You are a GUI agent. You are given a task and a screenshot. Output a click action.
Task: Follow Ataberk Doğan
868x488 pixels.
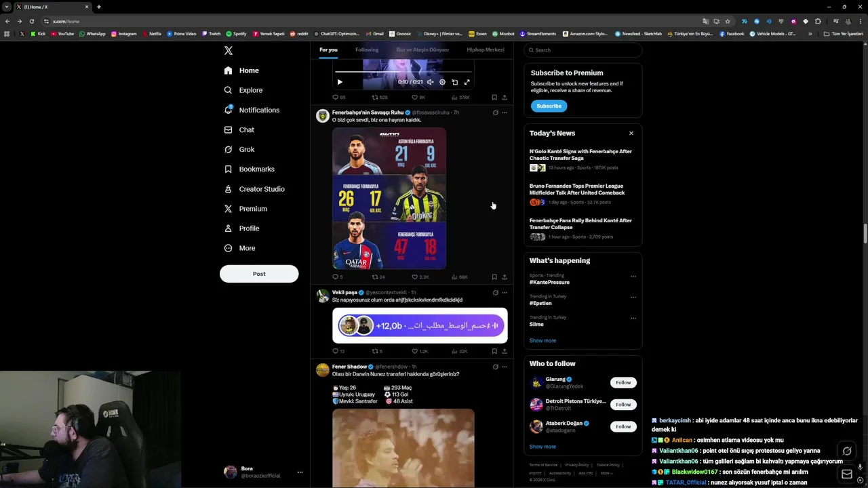click(x=623, y=426)
